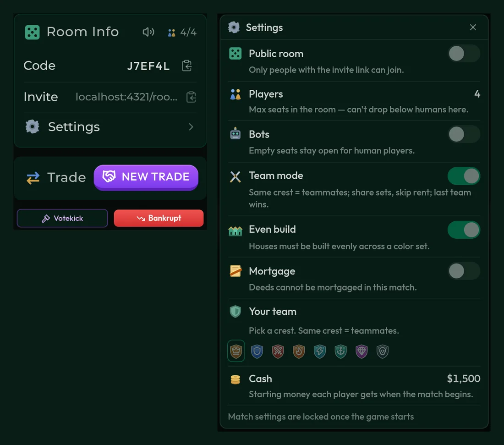
Task: Click the Votekick button
Action: [62, 218]
